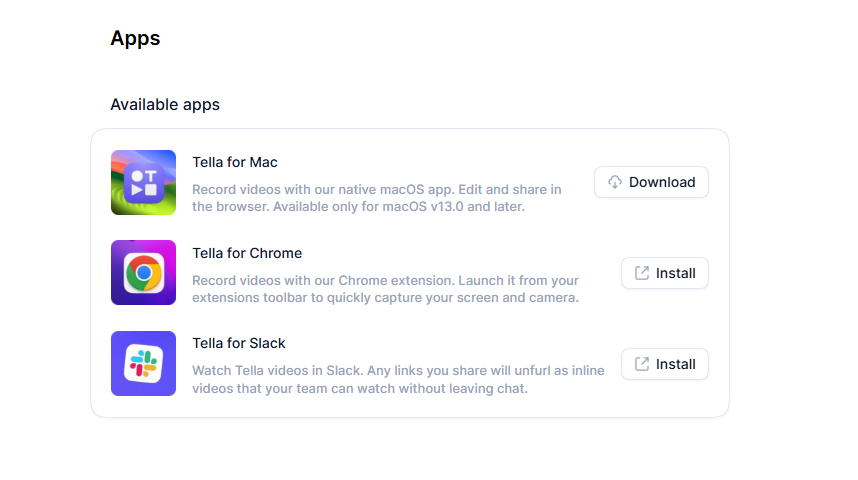Click external link icon on Slack Install button
This screenshot has width=858, height=480.
[642, 364]
